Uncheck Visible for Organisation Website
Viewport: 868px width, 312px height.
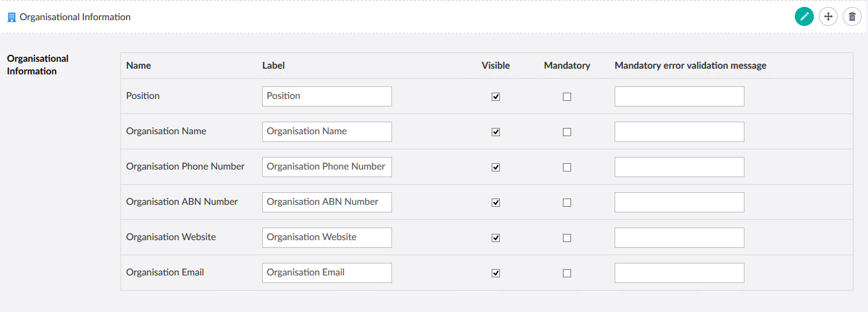pos(495,238)
